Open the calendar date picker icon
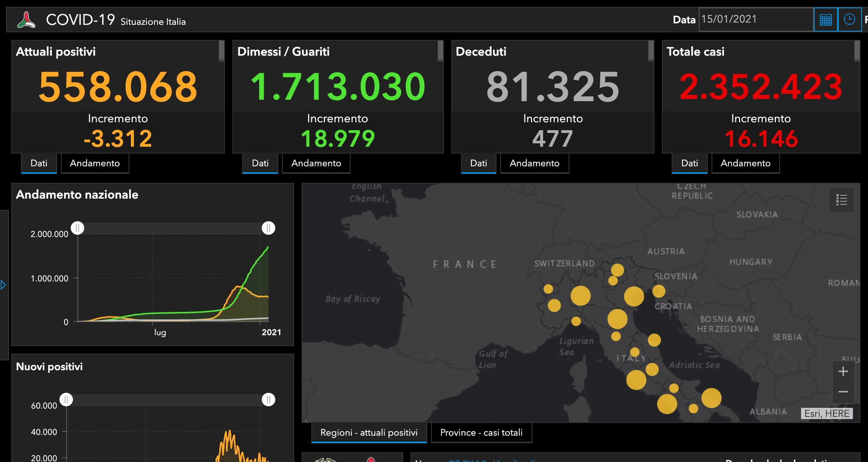Image resolution: width=868 pixels, height=462 pixels. [826, 20]
